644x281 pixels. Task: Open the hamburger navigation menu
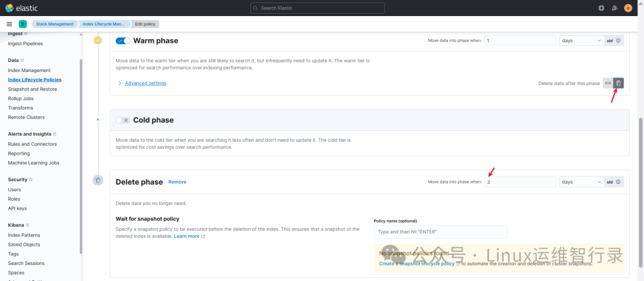click(x=10, y=24)
